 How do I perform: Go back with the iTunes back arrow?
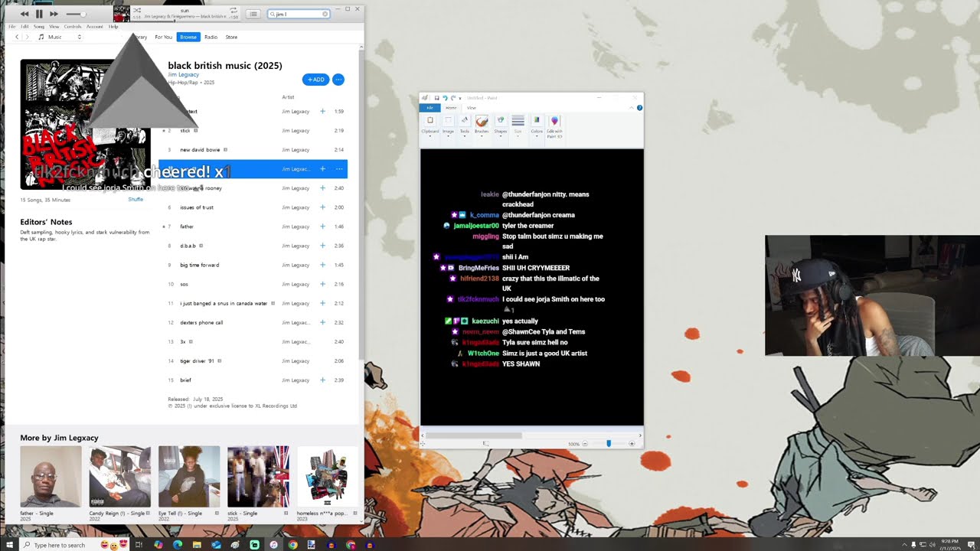tap(17, 37)
